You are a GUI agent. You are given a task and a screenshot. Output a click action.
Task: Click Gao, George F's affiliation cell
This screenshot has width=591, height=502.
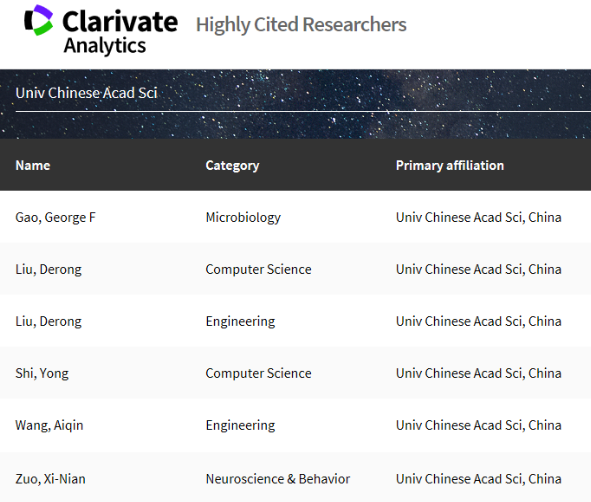coord(479,217)
